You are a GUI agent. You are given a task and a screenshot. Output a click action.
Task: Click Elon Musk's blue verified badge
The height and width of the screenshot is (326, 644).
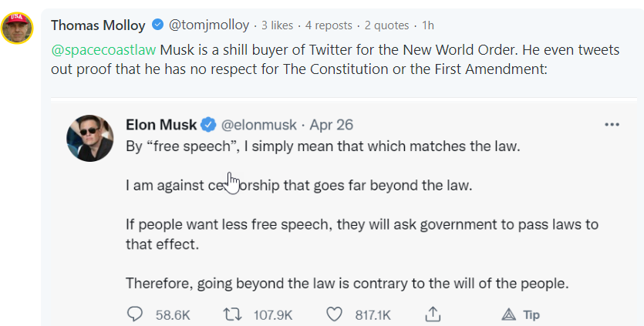coord(208,125)
